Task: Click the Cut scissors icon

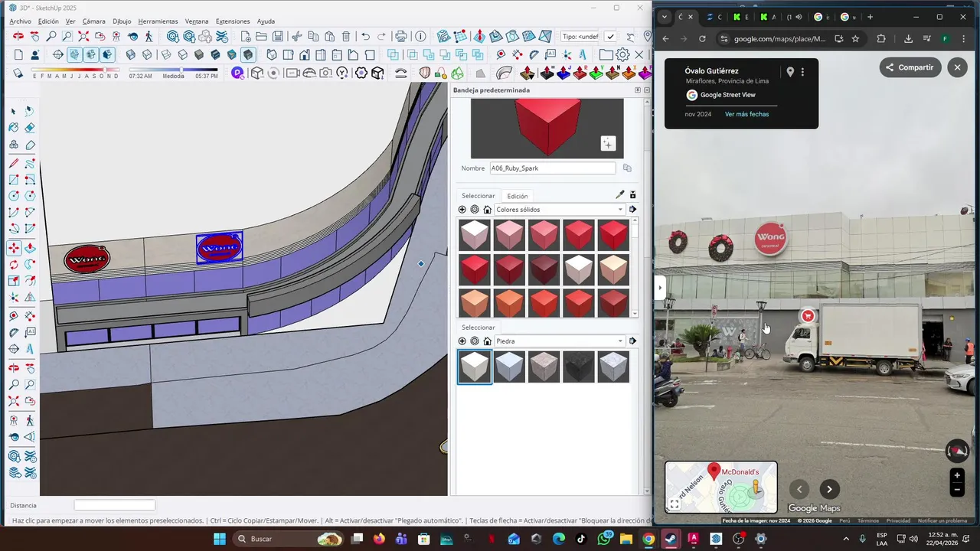Action: pyautogui.click(x=296, y=36)
